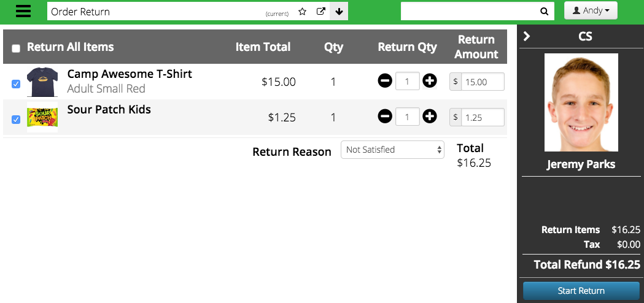Viewport: 644px width, 303px height.
Task: Favorite this page with the star icon
Action: pyautogui.click(x=302, y=12)
